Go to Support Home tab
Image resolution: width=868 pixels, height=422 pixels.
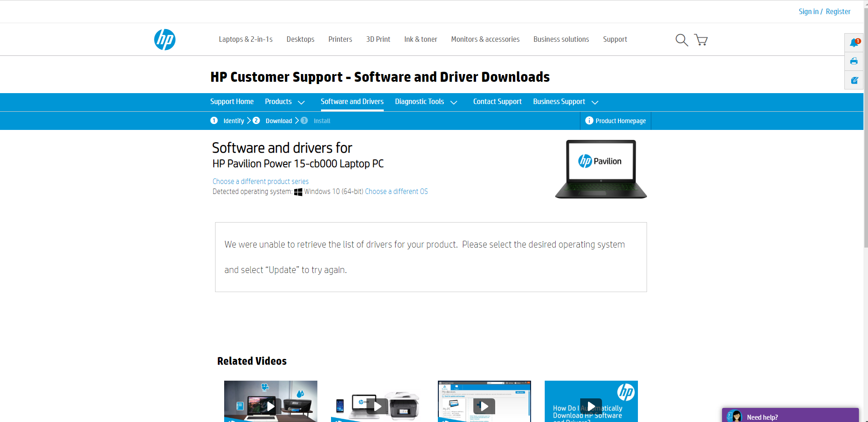pos(232,102)
